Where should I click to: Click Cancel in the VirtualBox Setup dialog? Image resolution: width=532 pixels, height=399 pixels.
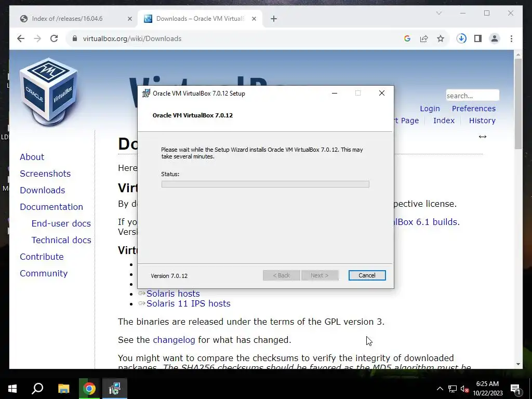(367, 275)
